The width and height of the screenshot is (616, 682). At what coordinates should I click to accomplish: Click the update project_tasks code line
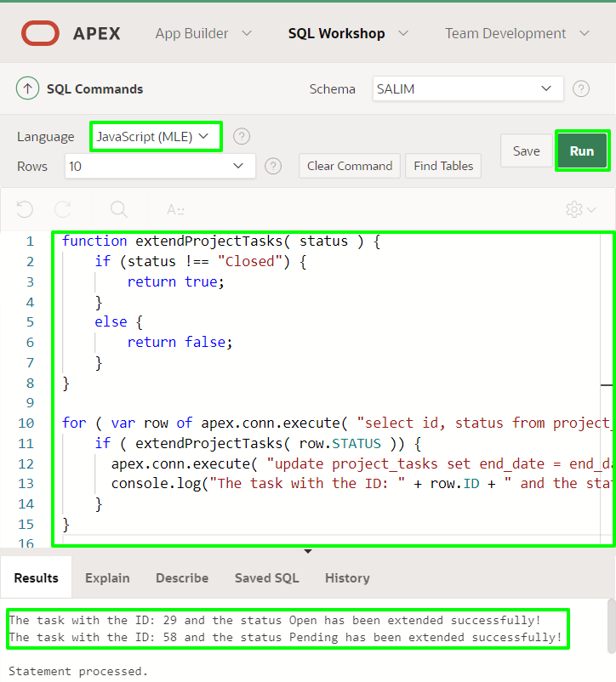[361, 463]
